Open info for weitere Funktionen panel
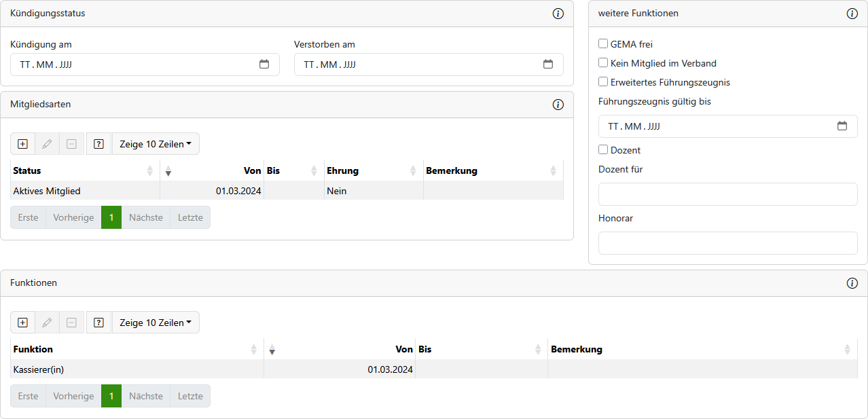868x419 pixels. [852, 14]
